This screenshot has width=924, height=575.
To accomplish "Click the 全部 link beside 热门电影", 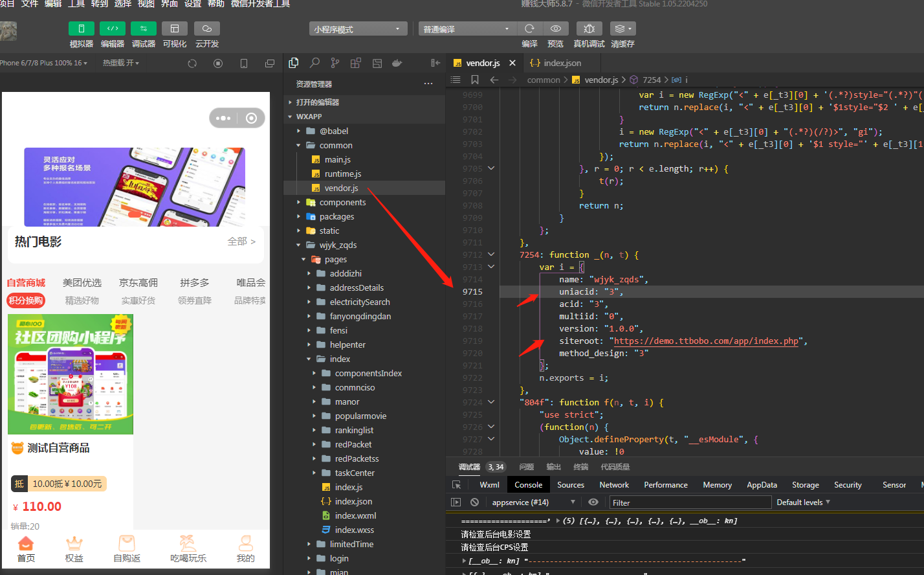I will click(237, 240).
